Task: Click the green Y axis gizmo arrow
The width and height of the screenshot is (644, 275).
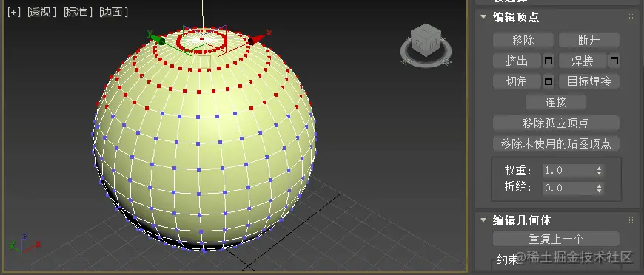Action: point(158,39)
